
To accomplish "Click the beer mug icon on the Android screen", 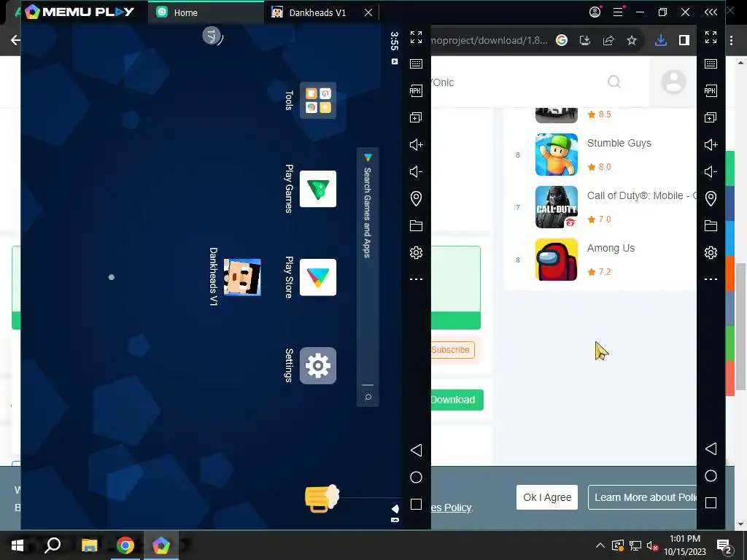I will [x=322, y=499].
